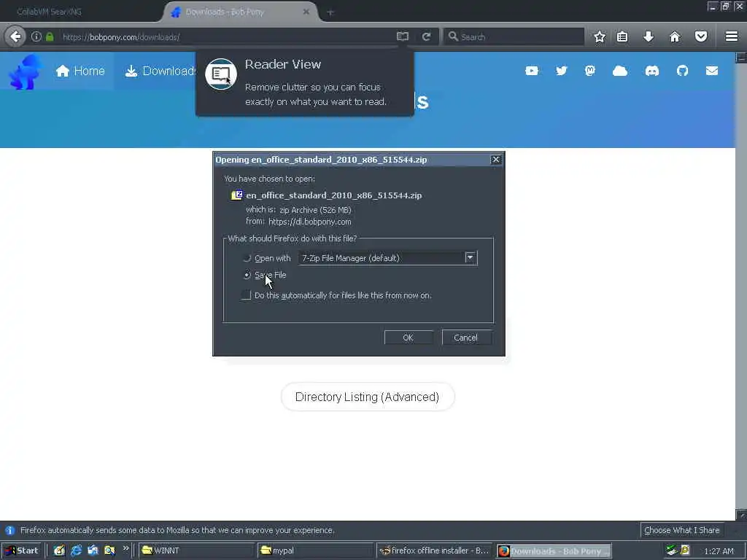Toggle Reader View icon in address bar
The height and width of the screenshot is (560, 747).
pyautogui.click(x=403, y=36)
